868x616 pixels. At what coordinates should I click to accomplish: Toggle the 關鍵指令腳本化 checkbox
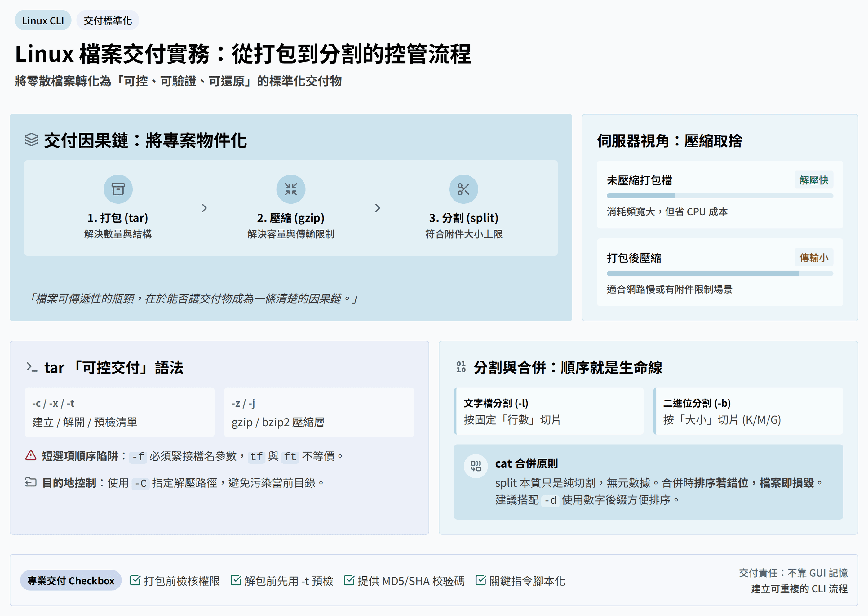[480, 580]
